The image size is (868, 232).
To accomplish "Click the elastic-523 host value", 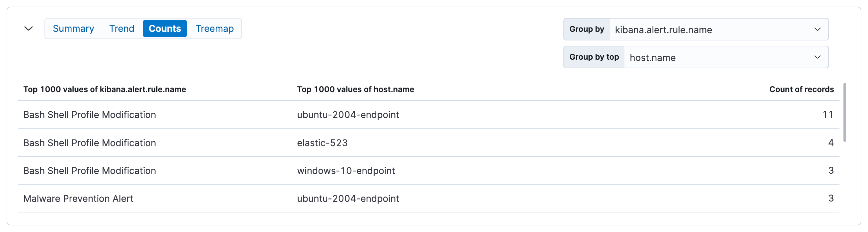I will pos(322,143).
